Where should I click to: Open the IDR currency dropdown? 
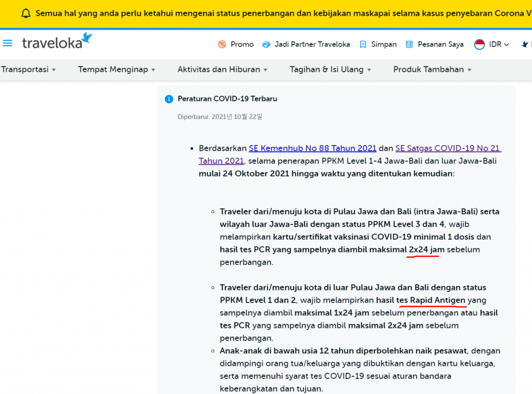point(499,45)
